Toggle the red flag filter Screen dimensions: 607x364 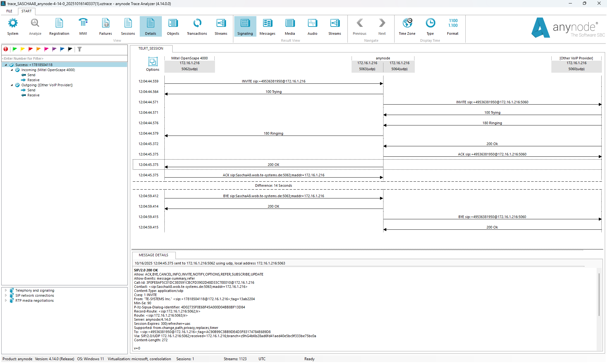point(30,49)
